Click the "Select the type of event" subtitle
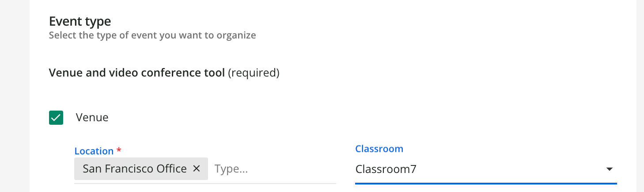Image resolution: width=644 pixels, height=192 pixels. (x=152, y=35)
